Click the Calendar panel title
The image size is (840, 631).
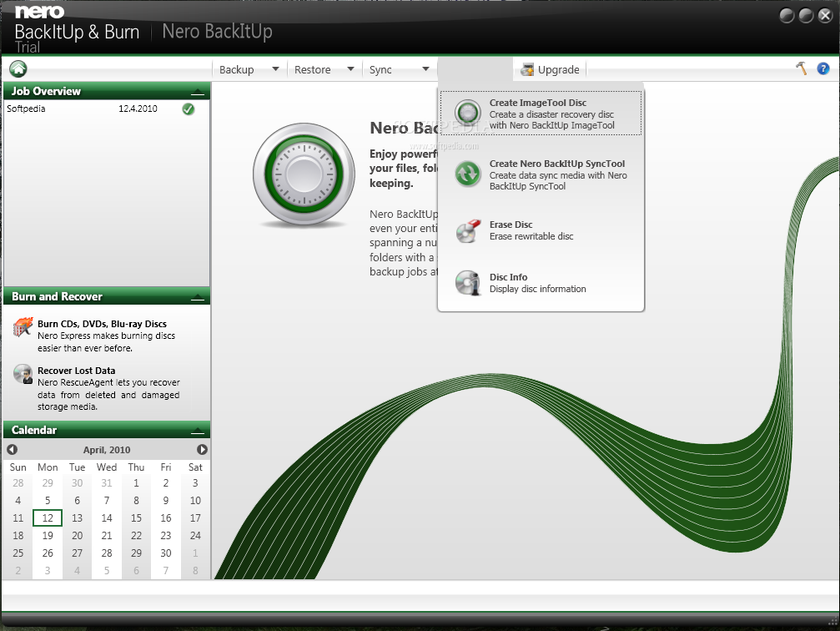(34, 430)
